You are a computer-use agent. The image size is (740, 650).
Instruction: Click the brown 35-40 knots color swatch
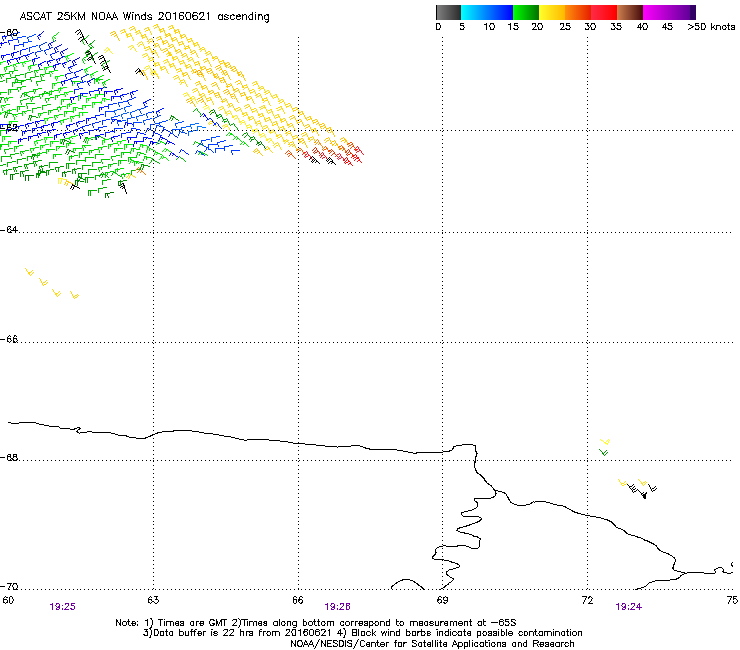pos(630,12)
